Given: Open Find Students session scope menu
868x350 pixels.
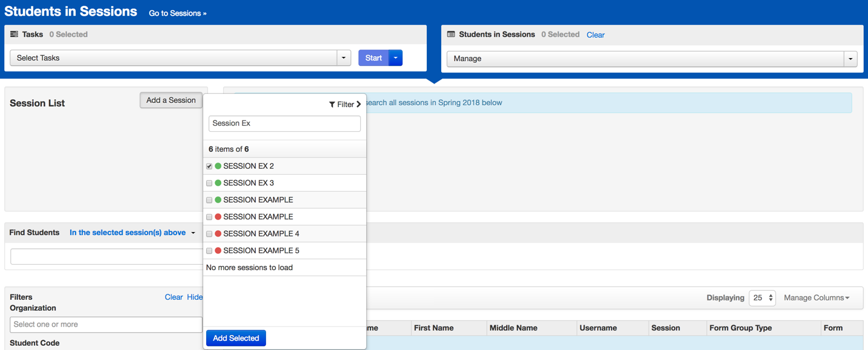Looking at the screenshot, I should coord(132,233).
